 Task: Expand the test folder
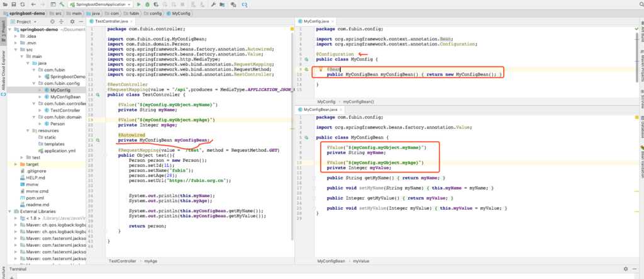click(x=22, y=157)
